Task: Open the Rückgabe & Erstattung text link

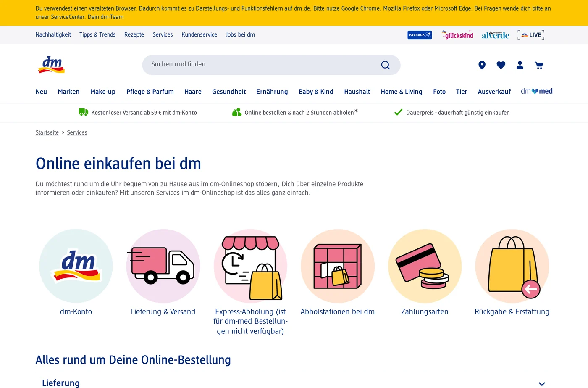Action: point(512,312)
